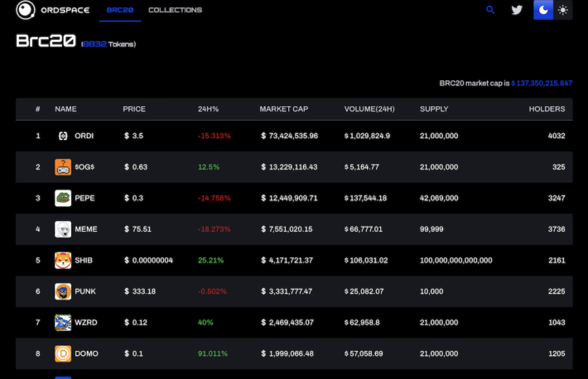Click the DOMO orange coin icon

63,353
